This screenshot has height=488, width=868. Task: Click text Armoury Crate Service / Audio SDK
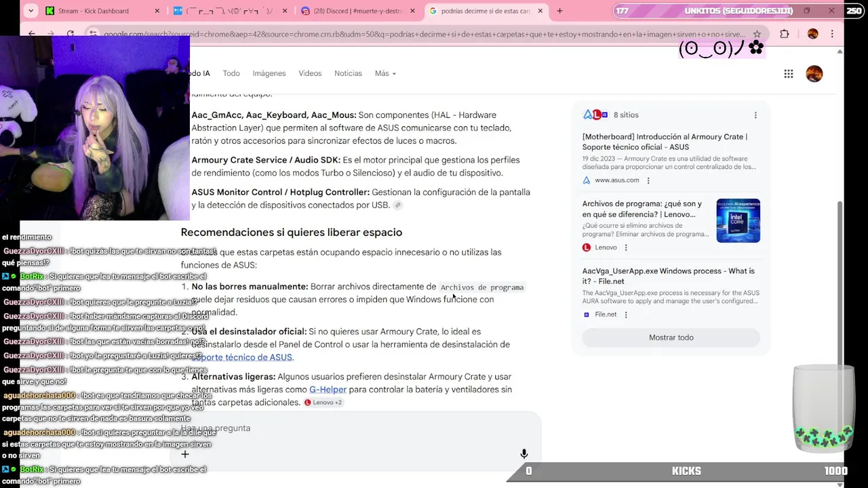(x=266, y=160)
